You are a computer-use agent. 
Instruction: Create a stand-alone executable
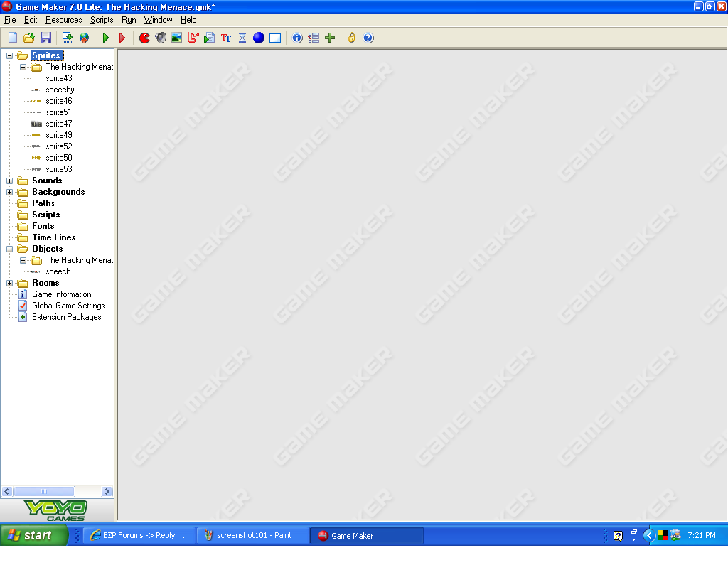[x=68, y=38]
